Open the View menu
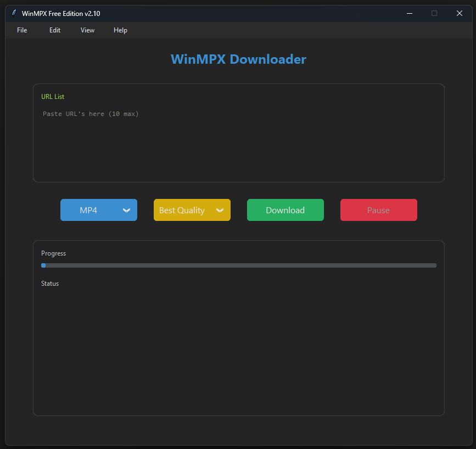476x449 pixels. point(87,30)
